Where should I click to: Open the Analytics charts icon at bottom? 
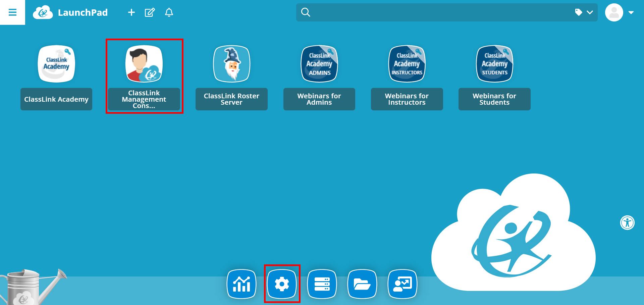pyautogui.click(x=241, y=284)
